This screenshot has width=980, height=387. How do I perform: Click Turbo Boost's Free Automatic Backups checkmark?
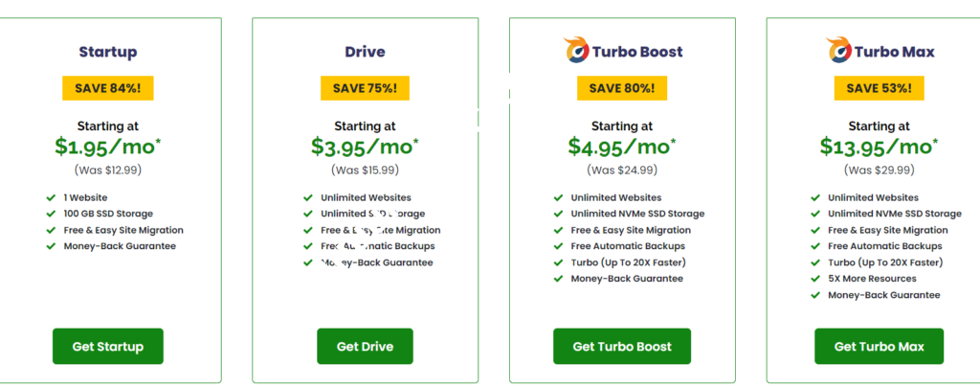click(559, 246)
